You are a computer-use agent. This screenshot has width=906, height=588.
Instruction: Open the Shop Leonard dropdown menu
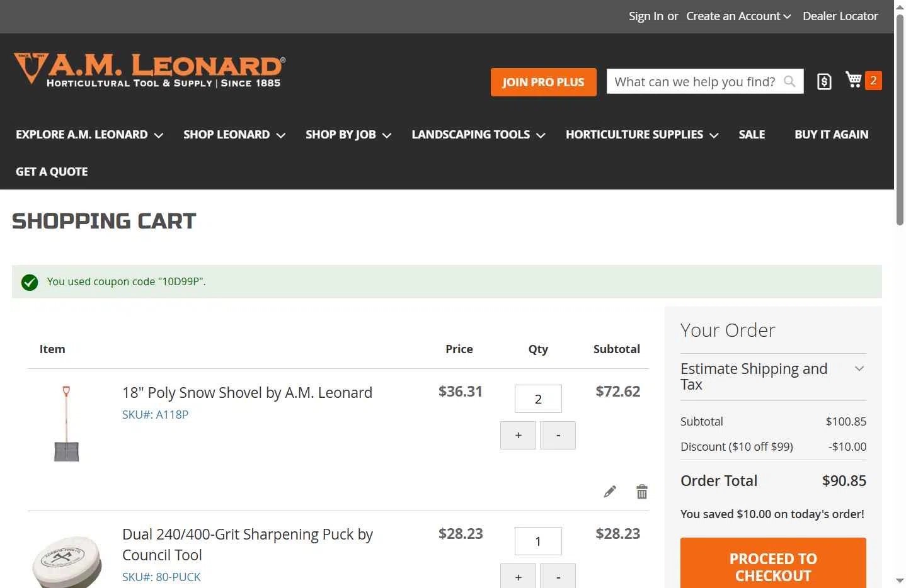pos(234,135)
